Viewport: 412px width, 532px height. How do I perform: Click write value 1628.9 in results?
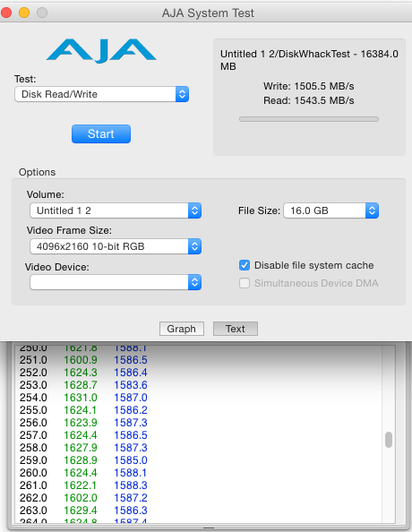[81, 460]
